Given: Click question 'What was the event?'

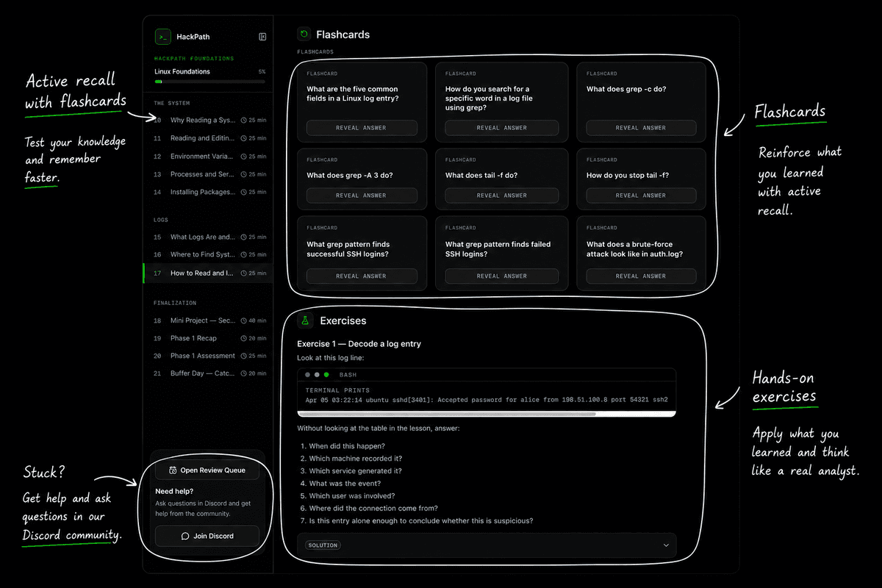Looking at the screenshot, I should pos(345,484).
